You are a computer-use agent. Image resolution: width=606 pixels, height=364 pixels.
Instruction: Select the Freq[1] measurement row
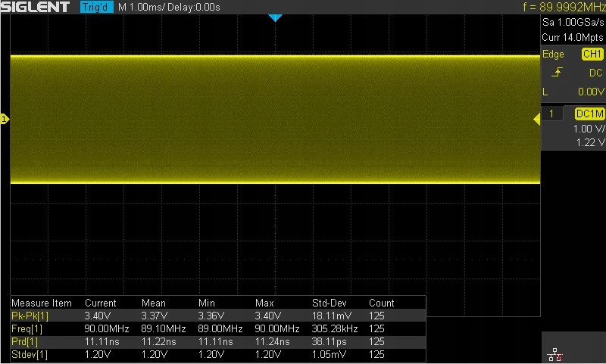pyautogui.click(x=218, y=328)
